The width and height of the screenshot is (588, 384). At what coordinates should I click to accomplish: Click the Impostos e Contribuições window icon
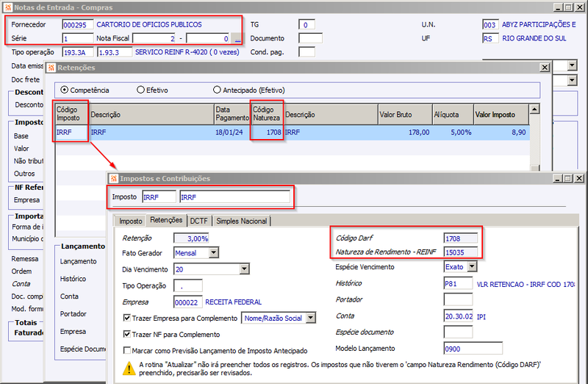pos(114,178)
